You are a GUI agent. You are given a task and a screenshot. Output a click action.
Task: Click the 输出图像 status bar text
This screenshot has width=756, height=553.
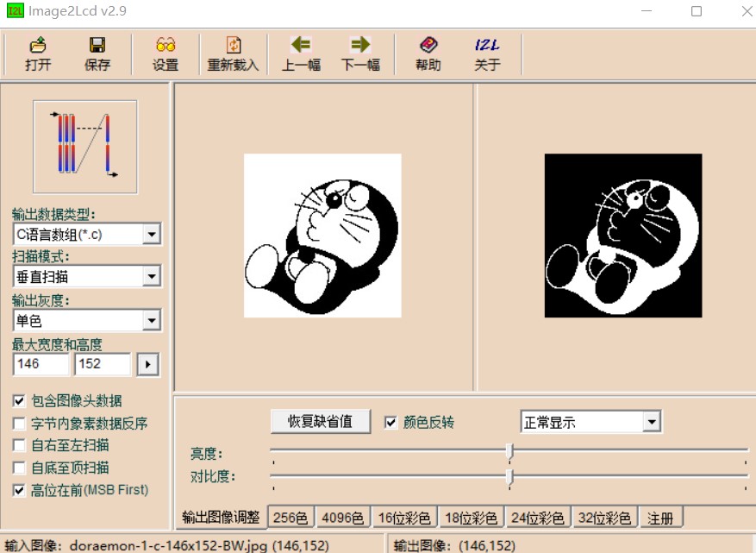click(454, 546)
